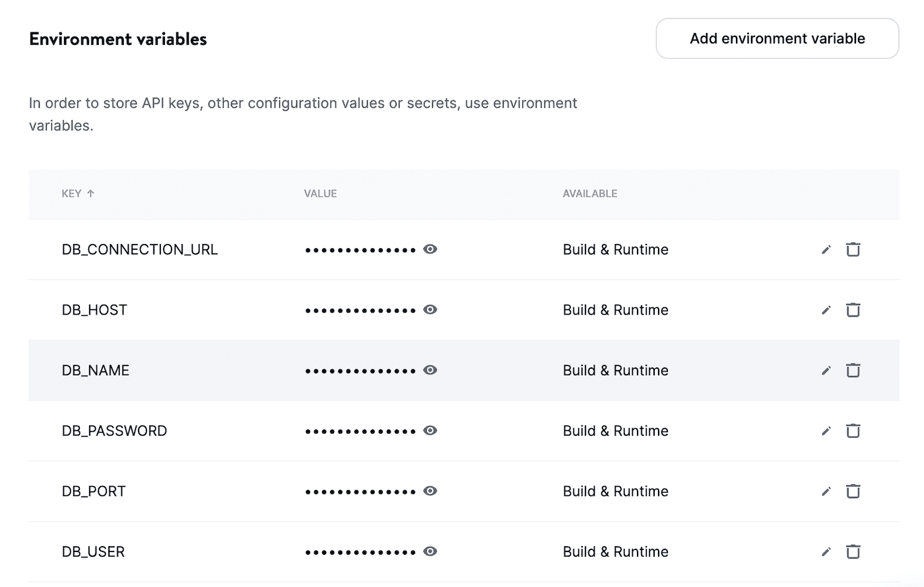The height and width of the screenshot is (587, 924).
Task: Show the DB_NAME secret value
Action: [x=430, y=370]
